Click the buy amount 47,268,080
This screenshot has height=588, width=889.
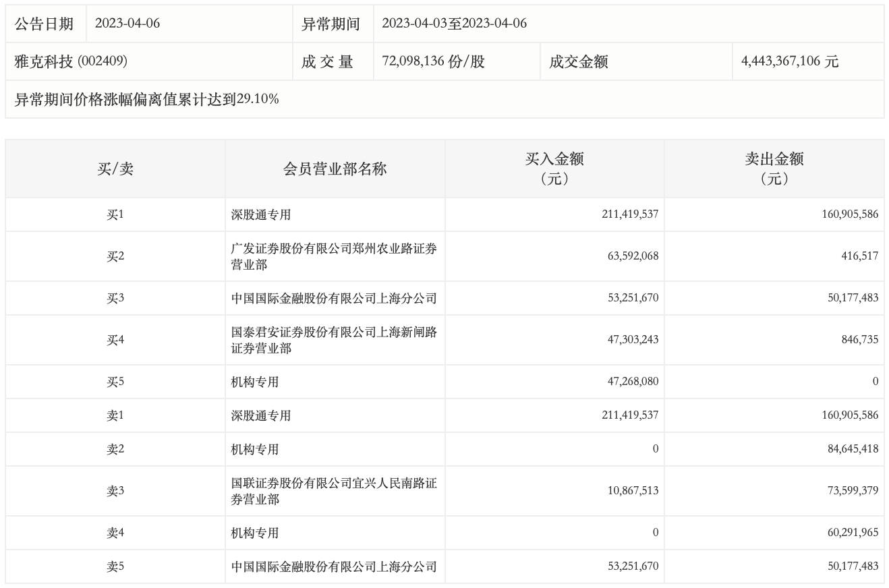click(x=633, y=382)
